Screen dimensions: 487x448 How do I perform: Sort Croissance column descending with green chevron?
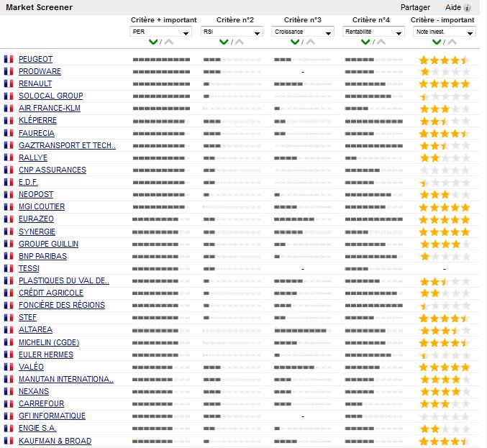click(x=295, y=42)
